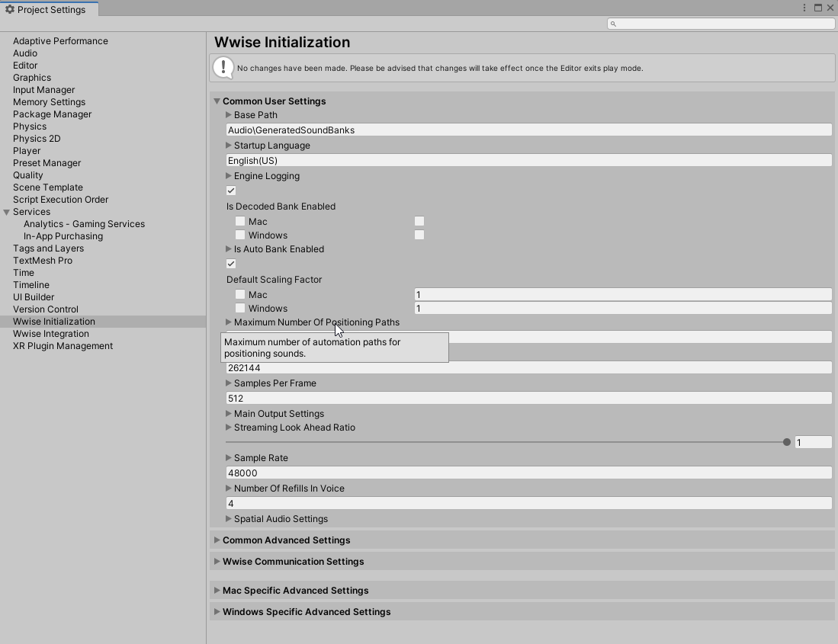Collapse the Common User Settings section
This screenshot has height=644, width=838.
217,101
